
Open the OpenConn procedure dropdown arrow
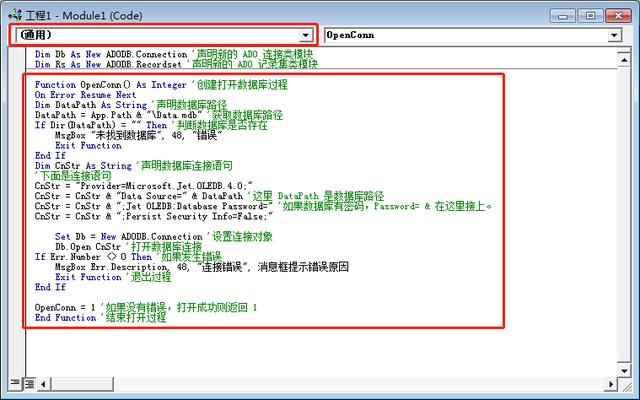click(614, 36)
